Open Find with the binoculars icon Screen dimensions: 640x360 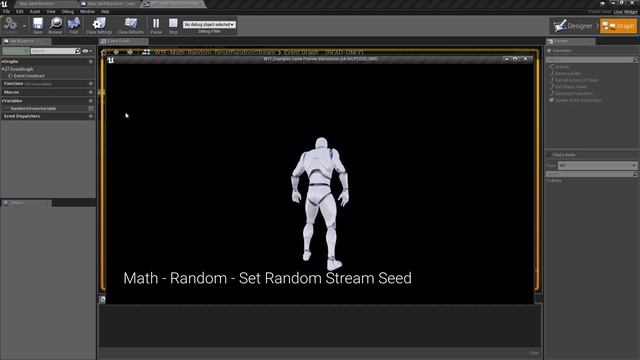73,25
